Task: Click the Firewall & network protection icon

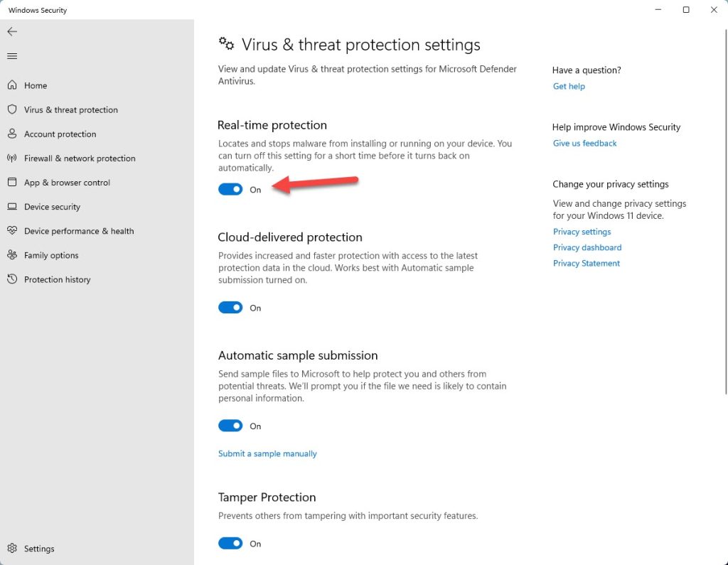Action: click(12, 158)
